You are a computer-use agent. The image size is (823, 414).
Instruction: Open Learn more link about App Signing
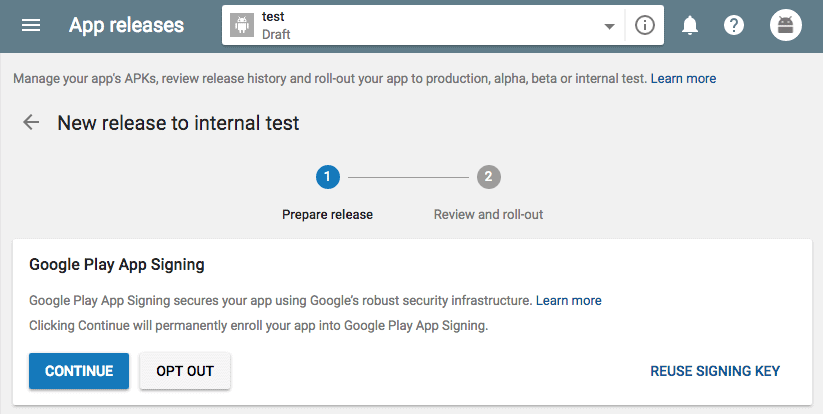coord(568,301)
